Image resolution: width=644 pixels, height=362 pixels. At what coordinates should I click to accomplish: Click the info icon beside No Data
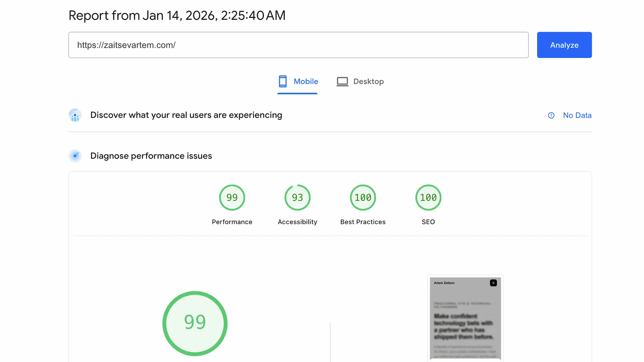coord(551,115)
